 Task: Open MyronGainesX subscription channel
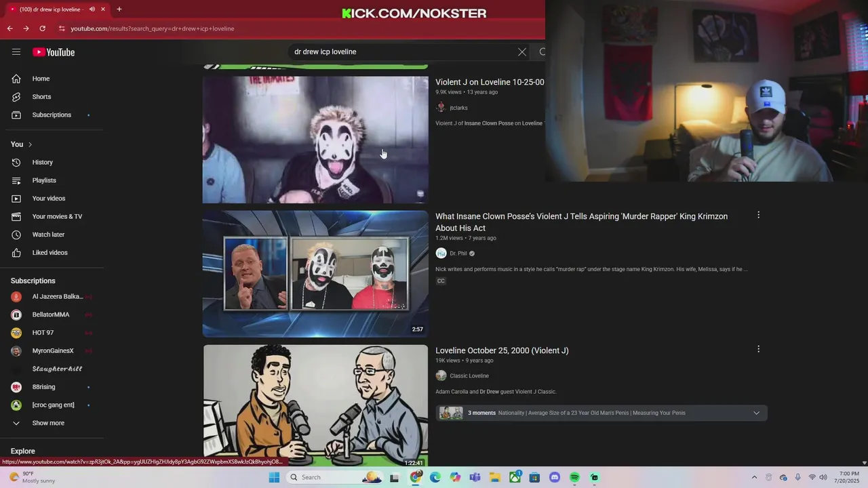tap(52, 351)
